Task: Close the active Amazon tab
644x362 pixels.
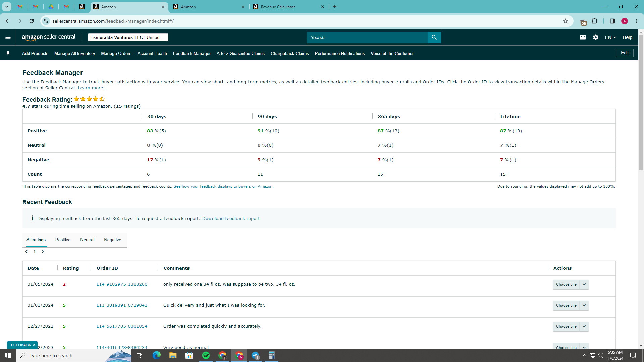Action: (163, 7)
